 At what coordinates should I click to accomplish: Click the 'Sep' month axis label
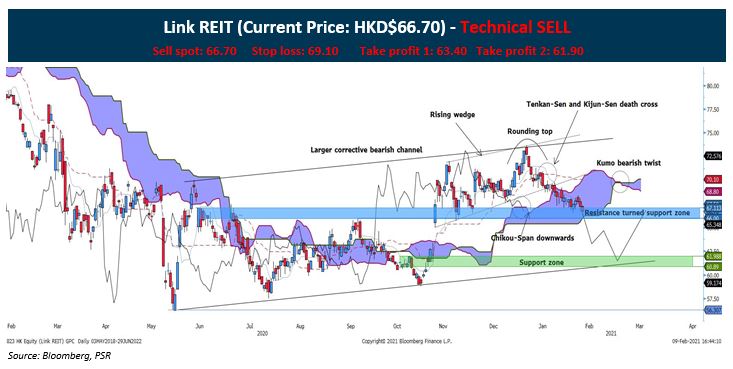pos(351,326)
